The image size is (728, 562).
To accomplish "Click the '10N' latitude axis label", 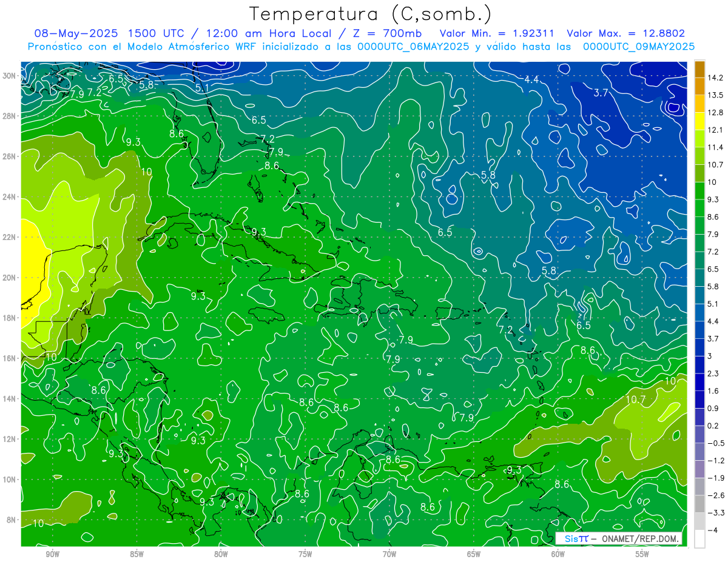I will 8,480.
